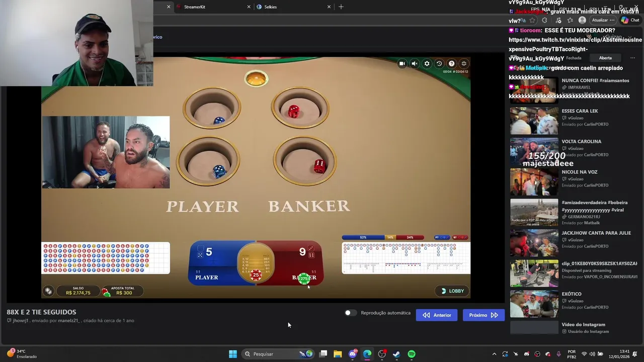
Task: Open Microsoft Edge from the taskbar
Action: tap(367, 354)
